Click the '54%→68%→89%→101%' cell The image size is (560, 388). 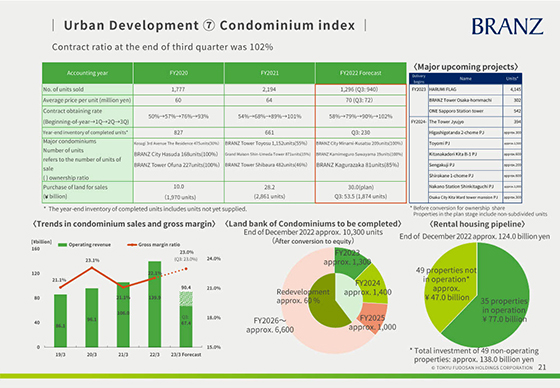(x=269, y=116)
